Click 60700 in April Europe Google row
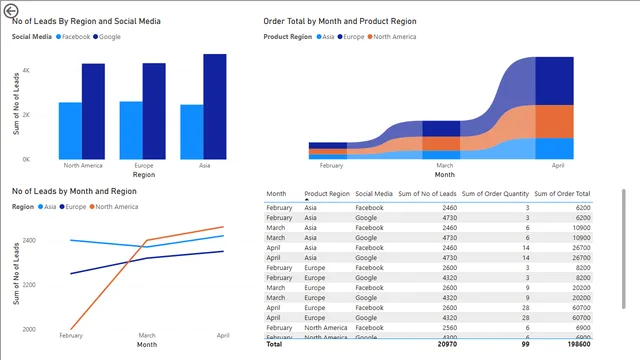The width and height of the screenshot is (640, 360). tap(581, 318)
